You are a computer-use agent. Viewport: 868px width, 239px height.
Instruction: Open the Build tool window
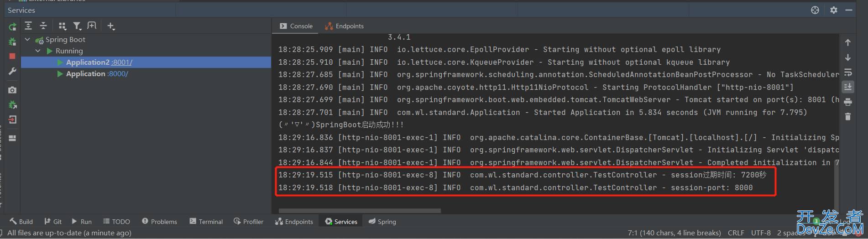pyautogui.click(x=21, y=222)
